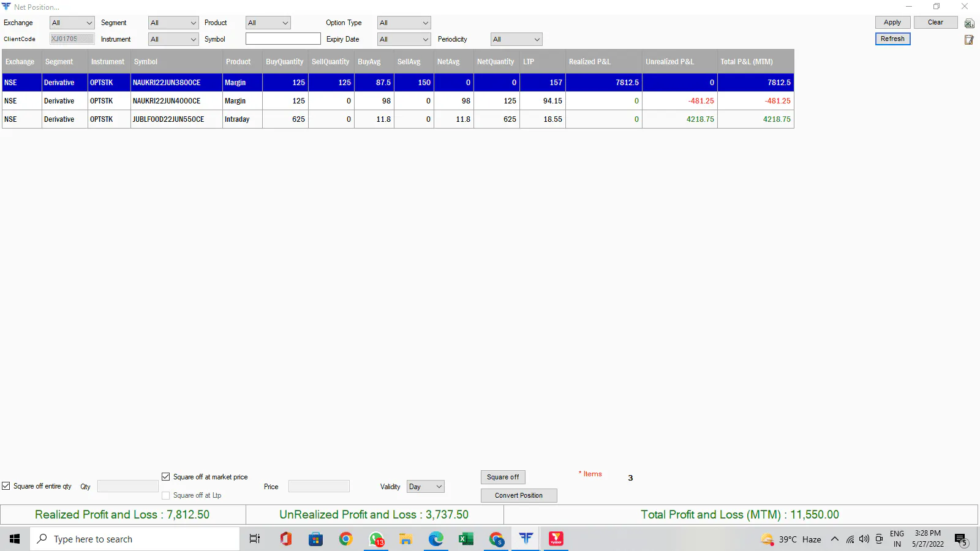Uncheck Square off entire qty
This screenshot has height=551, width=980.
point(6,486)
